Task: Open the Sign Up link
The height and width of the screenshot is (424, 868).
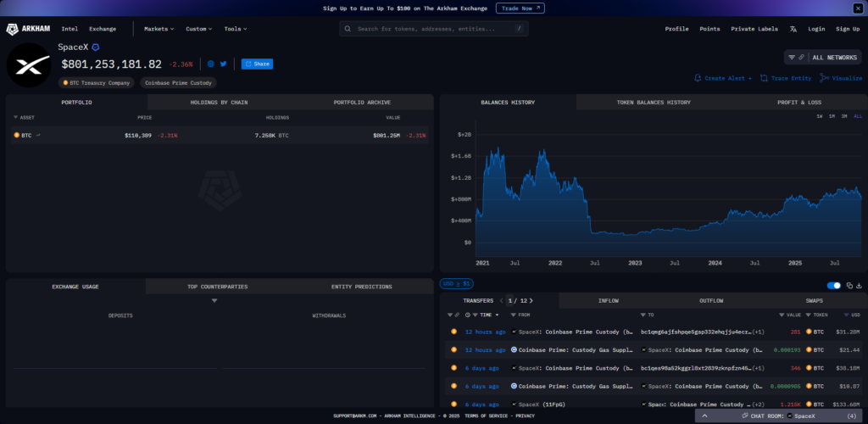Action: pos(848,29)
